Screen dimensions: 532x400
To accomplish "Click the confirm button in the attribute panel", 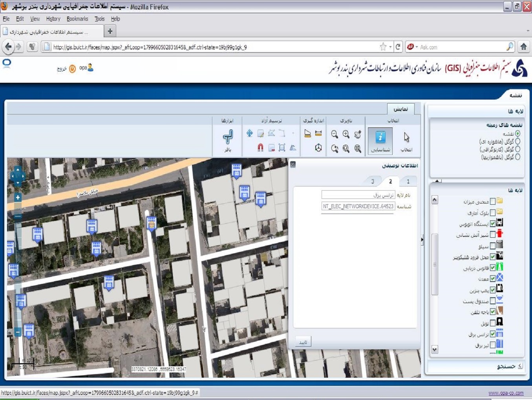I will [303, 342].
